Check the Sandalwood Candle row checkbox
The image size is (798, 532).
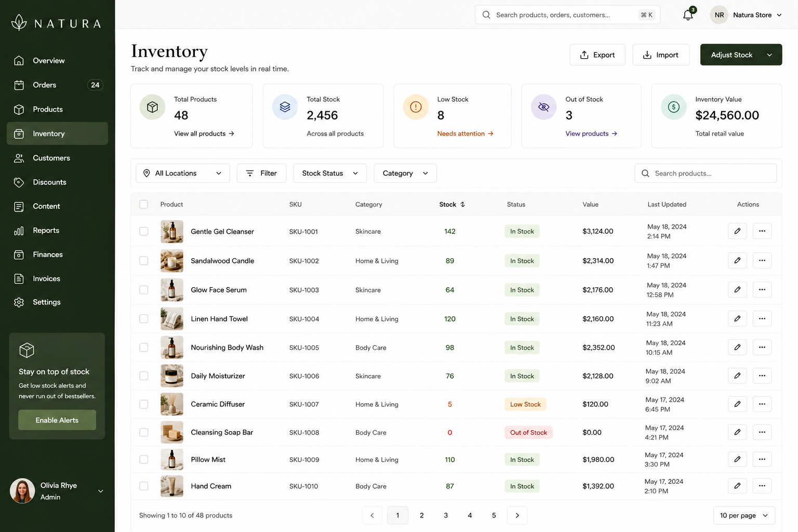pyautogui.click(x=144, y=261)
